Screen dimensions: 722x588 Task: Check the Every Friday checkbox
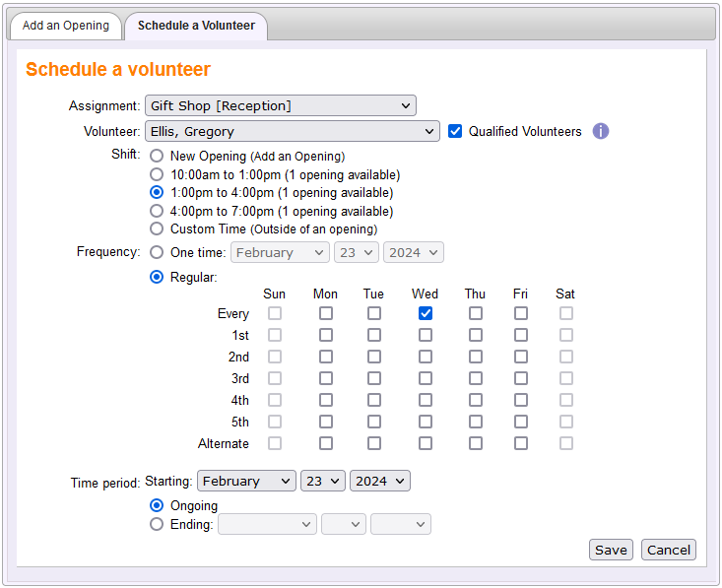(521, 313)
